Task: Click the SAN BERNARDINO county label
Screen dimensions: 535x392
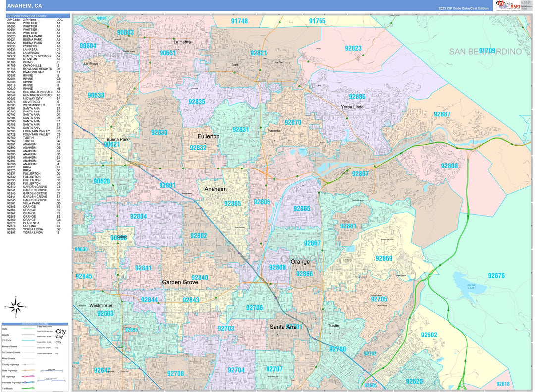Action: [485, 51]
